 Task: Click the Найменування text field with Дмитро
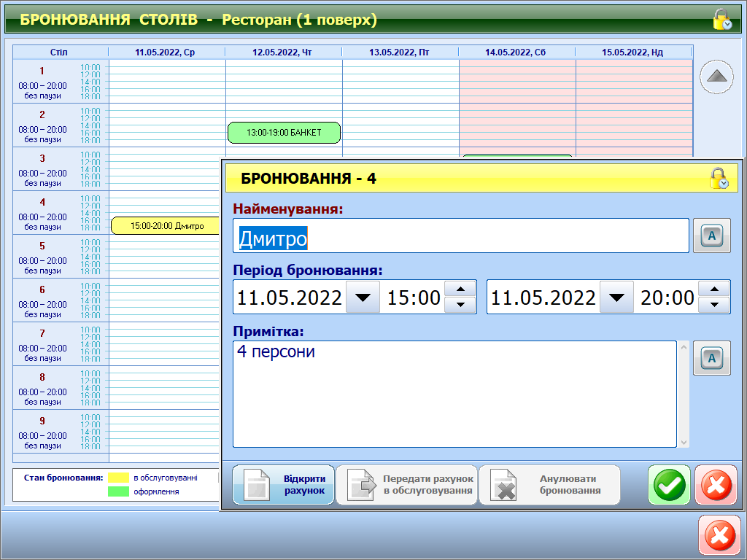461,236
